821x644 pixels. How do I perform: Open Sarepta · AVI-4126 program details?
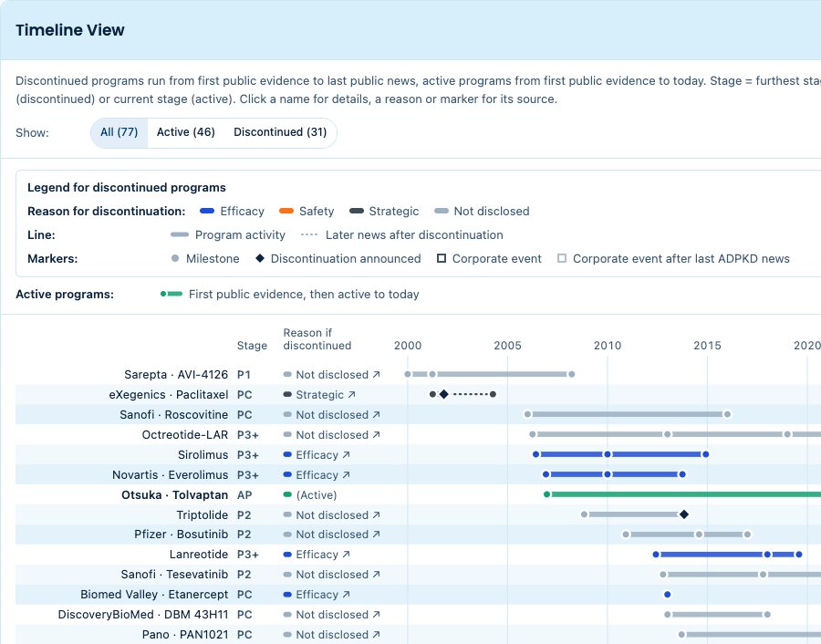click(176, 374)
